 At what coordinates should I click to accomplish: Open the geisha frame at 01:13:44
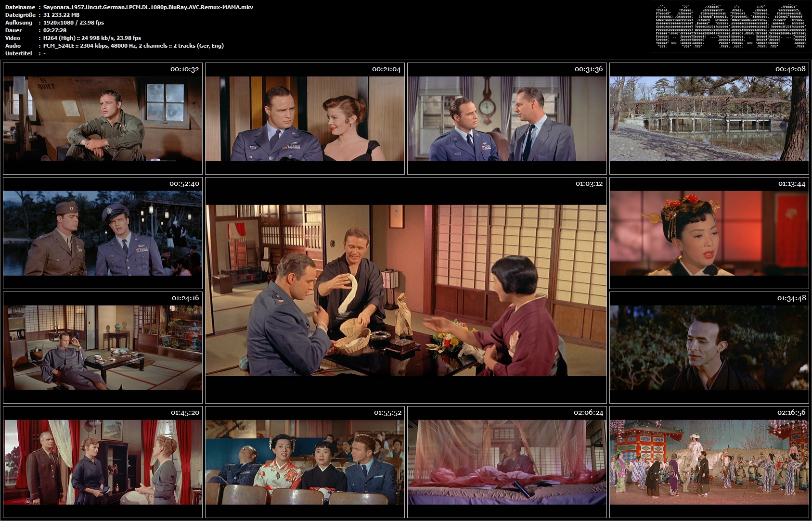click(x=709, y=233)
